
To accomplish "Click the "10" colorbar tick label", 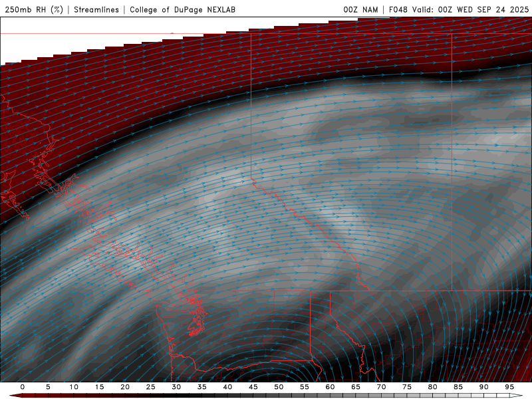I will pos(74,387).
